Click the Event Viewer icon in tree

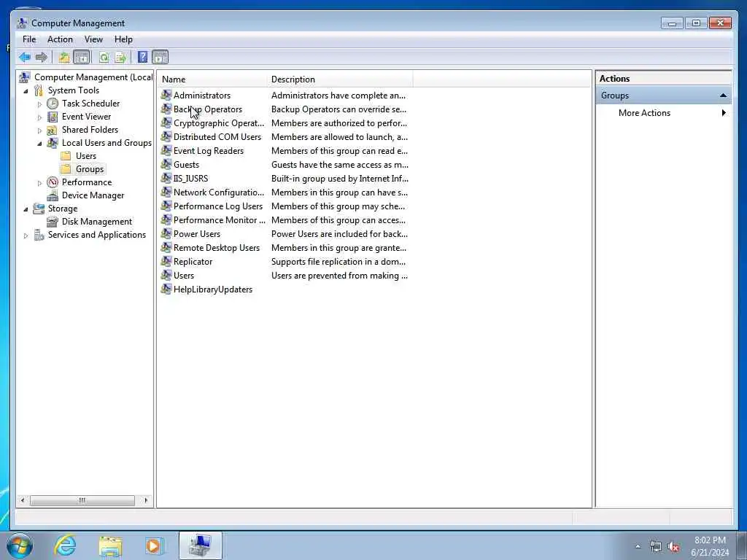[53, 117]
